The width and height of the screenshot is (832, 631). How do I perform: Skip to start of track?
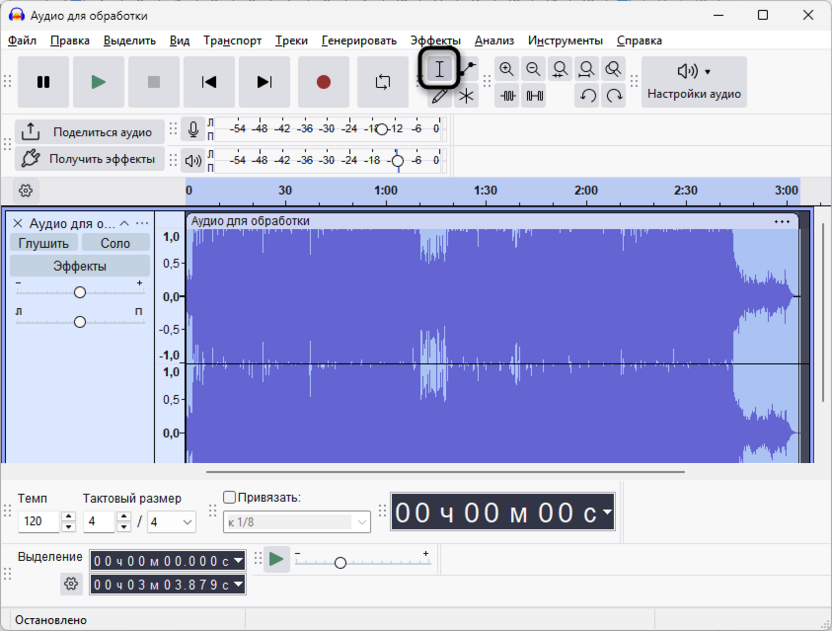pyautogui.click(x=209, y=82)
